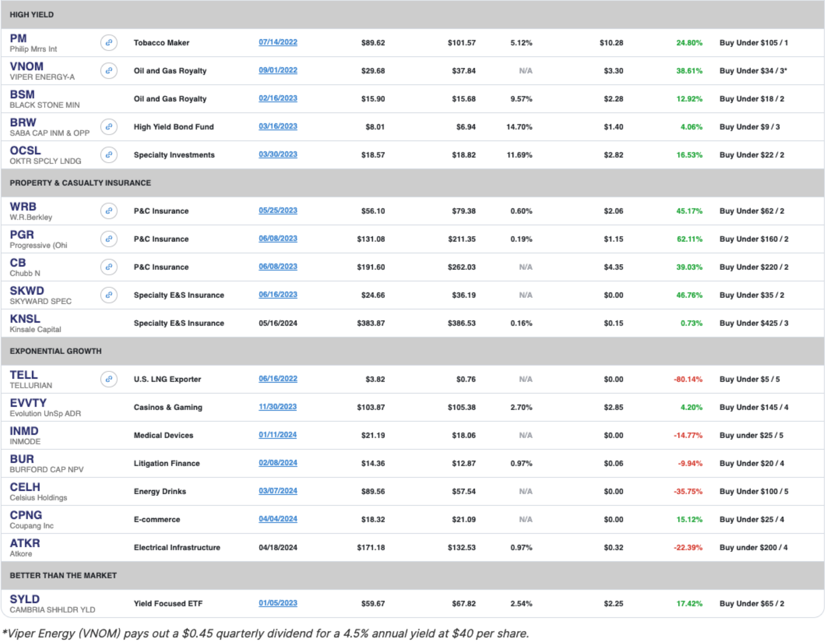Click the CELH ticker symbol
This screenshot has height=644, width=826.
click(x=25, y=487)
